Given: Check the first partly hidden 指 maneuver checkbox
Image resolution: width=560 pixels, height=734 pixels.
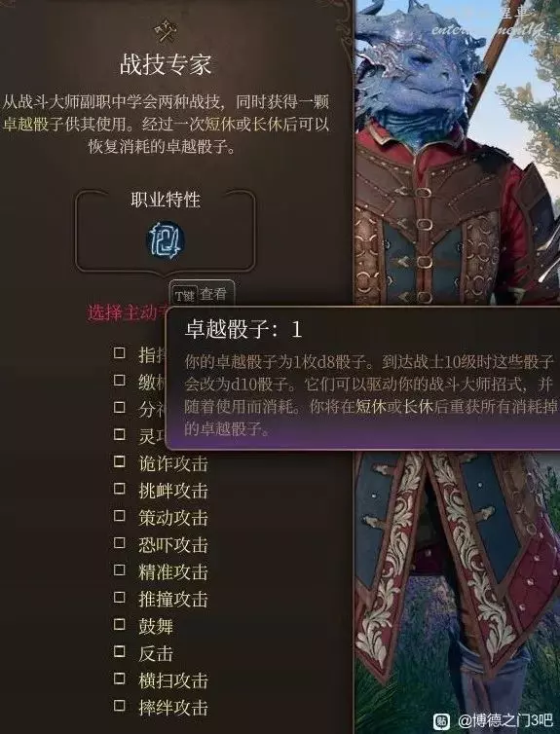Looking at the screenshot, I should tap(120, 353).
